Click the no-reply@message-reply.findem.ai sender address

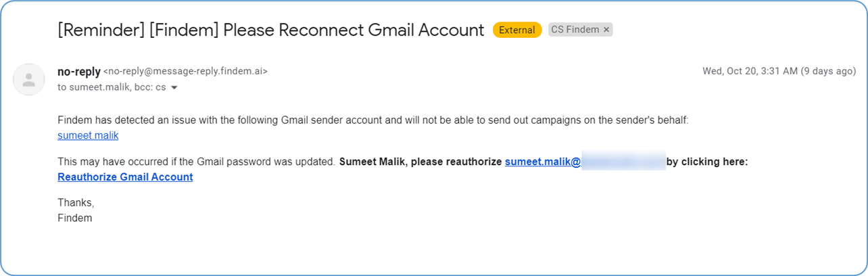[x=185, y=71]
